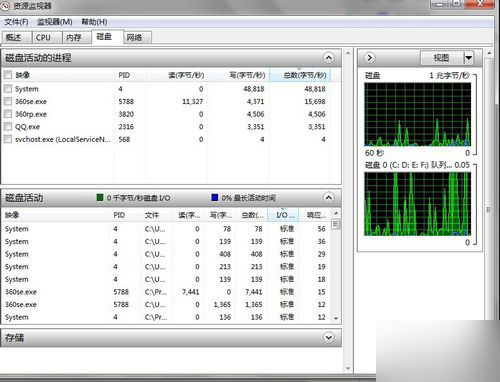The height and width of the screenshot is (382, 500).
Task: Switch to the 内存 tab
Action: click(77, 38)
